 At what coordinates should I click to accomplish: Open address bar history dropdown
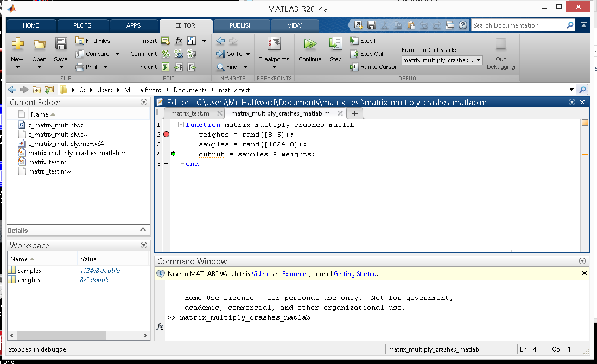(x=571, y=90)
